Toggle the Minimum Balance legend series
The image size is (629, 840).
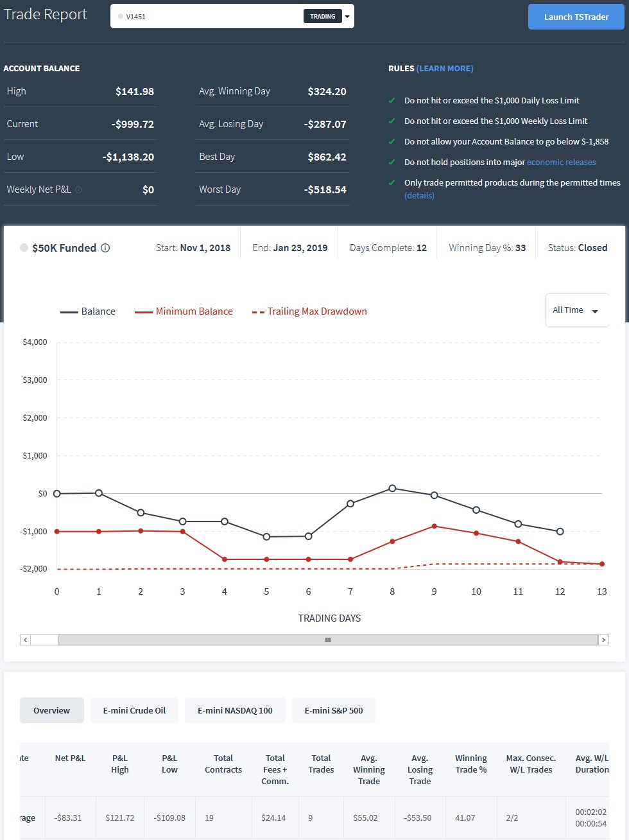pyautogui.click(x=184, y=311)
